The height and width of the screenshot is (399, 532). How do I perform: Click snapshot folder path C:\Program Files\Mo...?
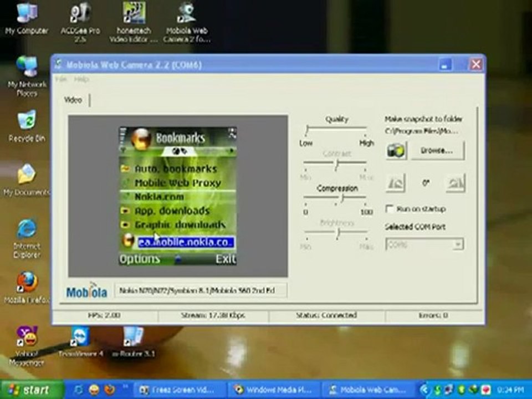(422, 131)
